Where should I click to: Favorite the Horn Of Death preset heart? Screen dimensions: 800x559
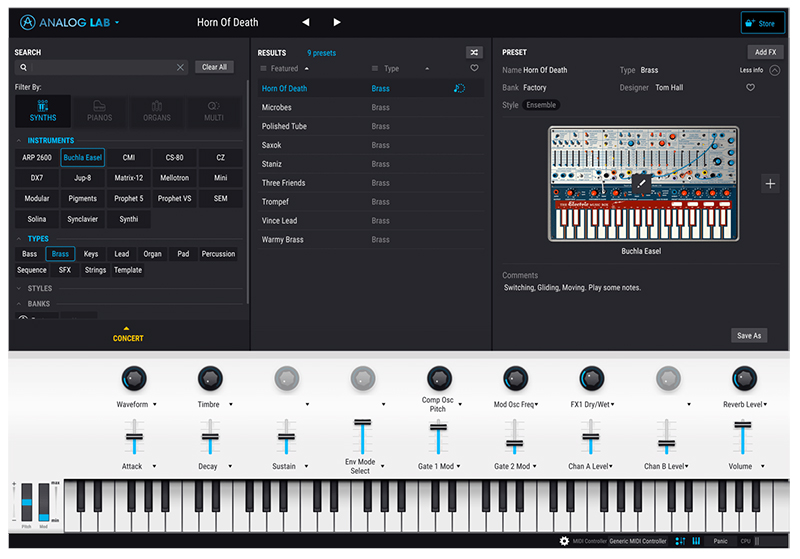click(751, 87)
